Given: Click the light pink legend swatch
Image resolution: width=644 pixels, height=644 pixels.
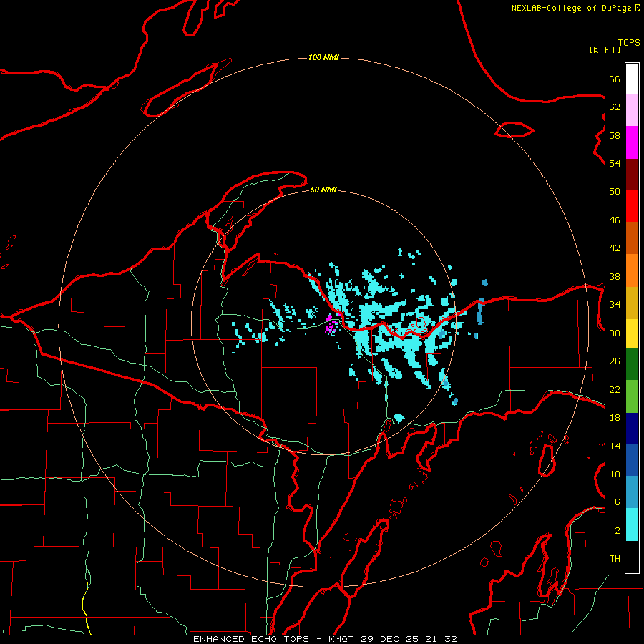Looking at the screenshot, I should coord(632,110).
